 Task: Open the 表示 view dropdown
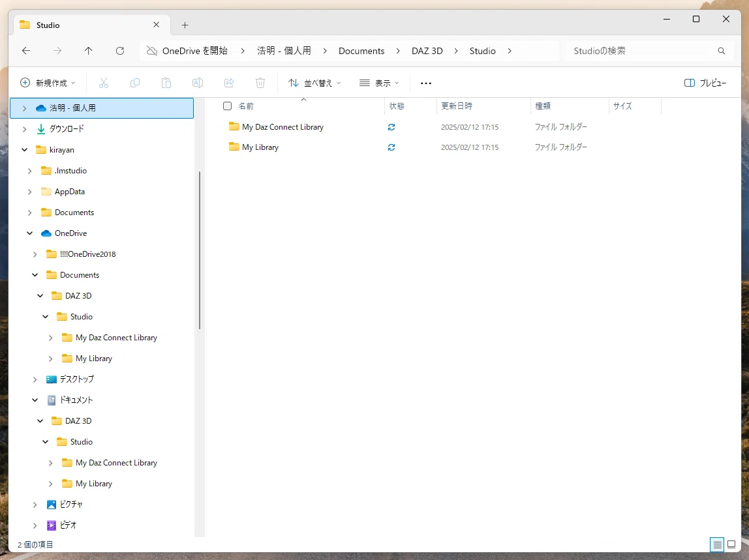click(x=379, y=83)
